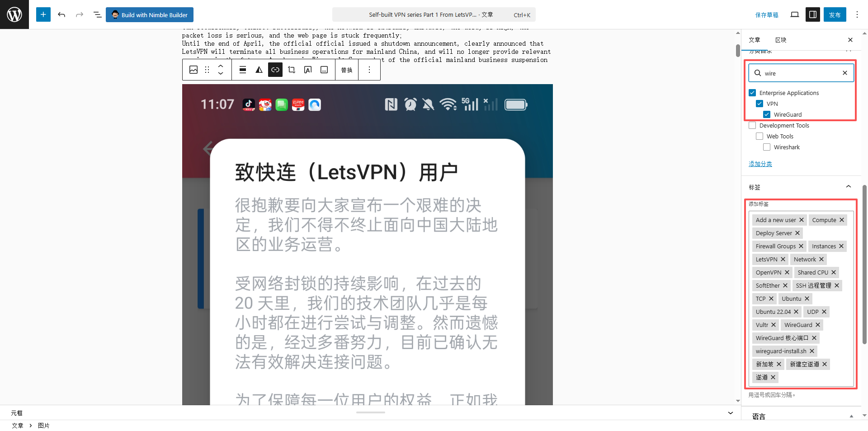Select 图片 in the breadcrumb
Image resolution: width=868 pixels, height=431 pixels.
pyautogui.click(x=44, y=426)
